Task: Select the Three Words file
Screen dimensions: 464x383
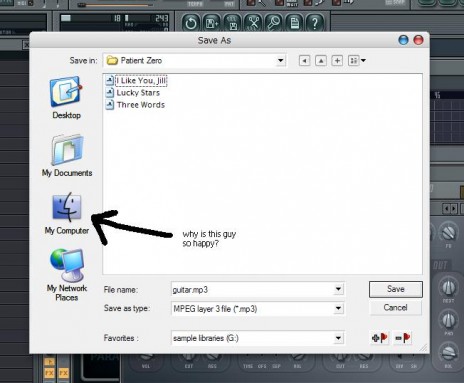Action: click(135, 105)
